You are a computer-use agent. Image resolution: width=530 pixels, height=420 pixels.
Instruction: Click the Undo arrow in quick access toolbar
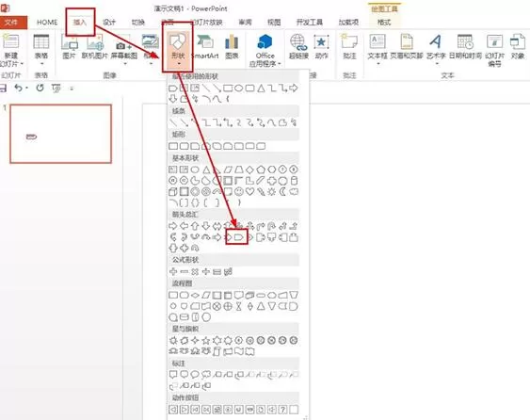tap(19, 89)
